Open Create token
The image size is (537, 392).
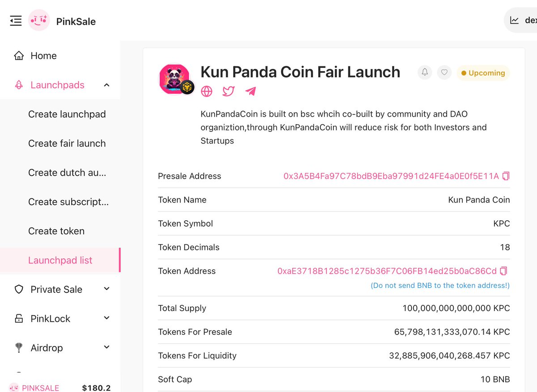click(x=56, y=231)
